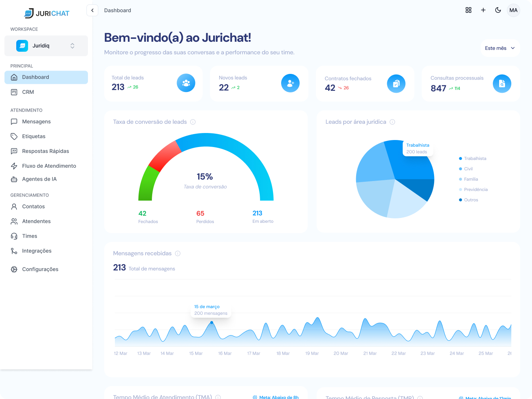Open the MA user avatar menu
This screenshot has height=399, width=532.
click(x=514, y=10)
